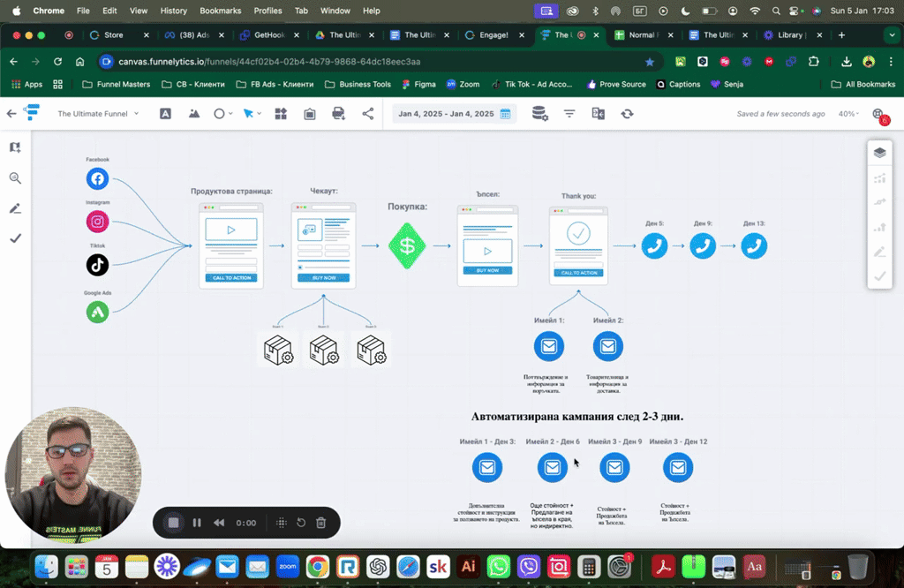Refresh analytics data icon
The height and width of the screenshot is (588, 904).
(x=628, y=114)
